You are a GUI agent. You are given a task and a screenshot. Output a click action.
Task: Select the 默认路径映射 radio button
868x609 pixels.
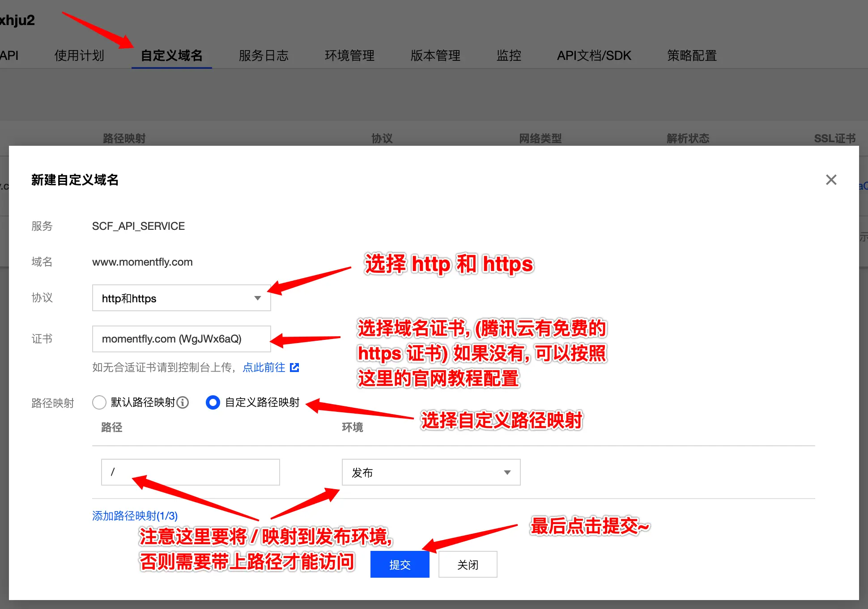tap(99, 402)
